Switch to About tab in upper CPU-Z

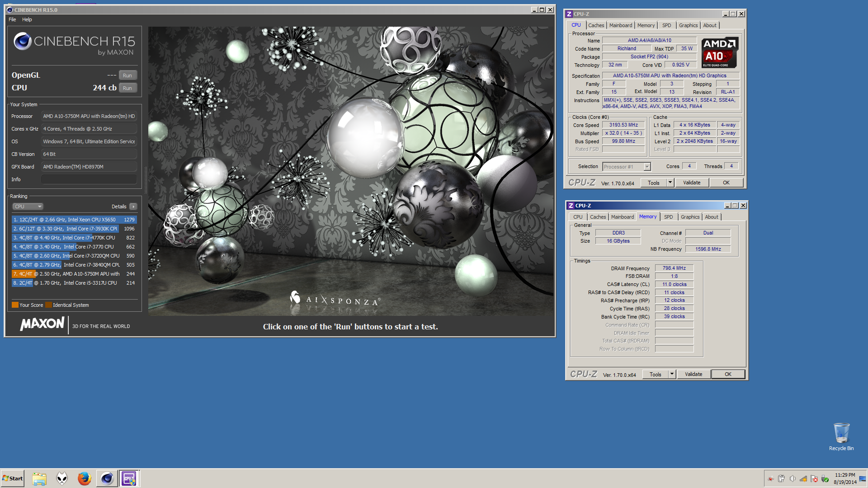(x=709, y=25)
